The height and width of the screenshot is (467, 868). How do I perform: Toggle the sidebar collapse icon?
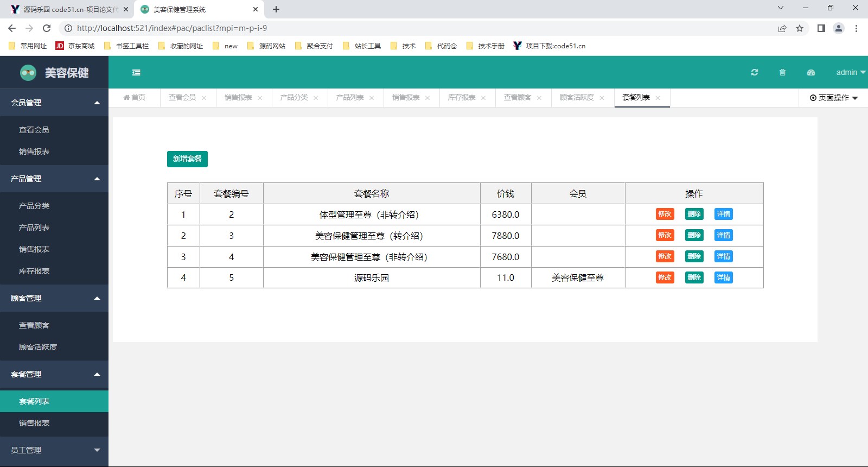click(x=136, y=72)
